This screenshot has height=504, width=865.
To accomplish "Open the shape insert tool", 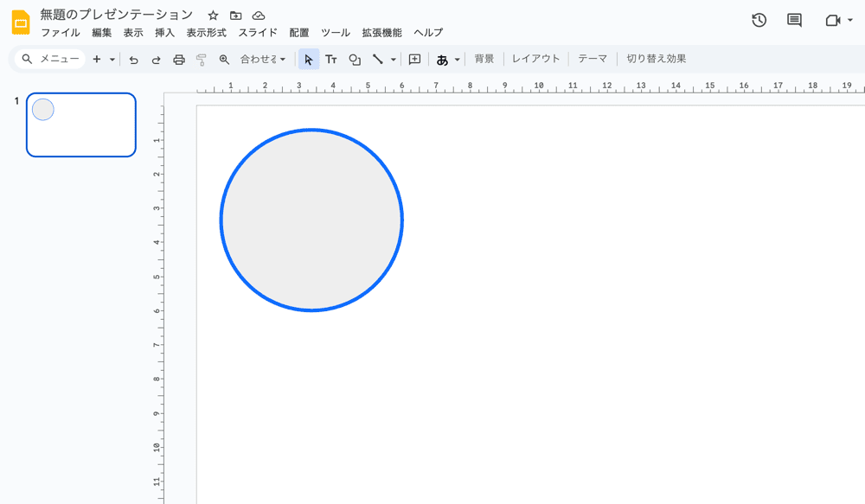I will [355, 60].
